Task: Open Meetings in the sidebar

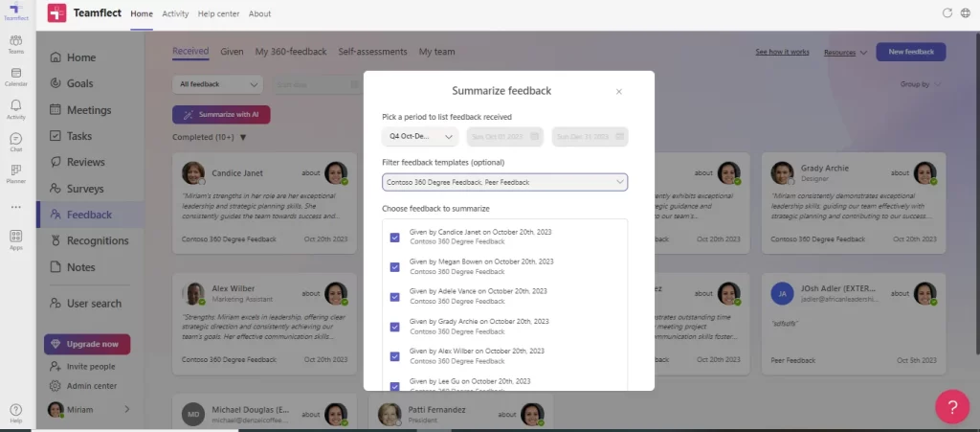Action: click(90, 110)
